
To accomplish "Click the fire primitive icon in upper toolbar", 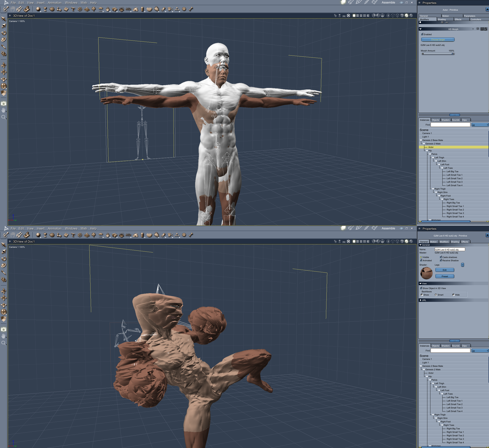I will point(108,10).
